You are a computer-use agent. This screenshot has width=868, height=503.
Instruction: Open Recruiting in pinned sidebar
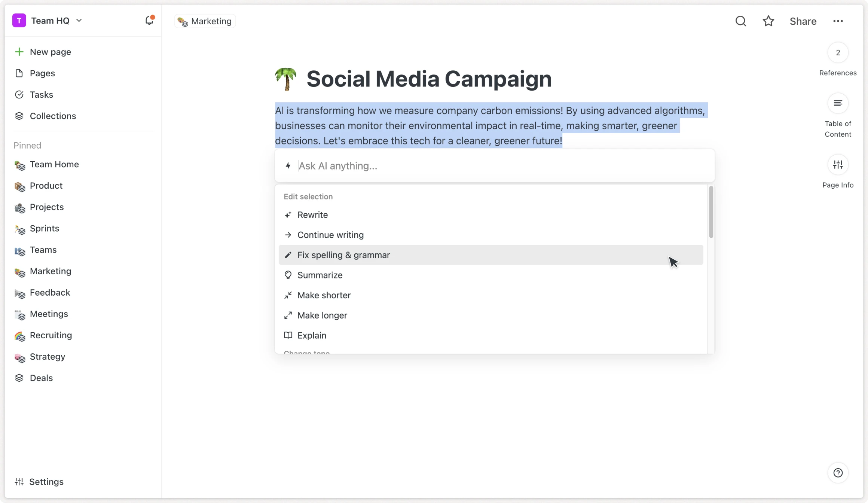(x=51, y=335)
